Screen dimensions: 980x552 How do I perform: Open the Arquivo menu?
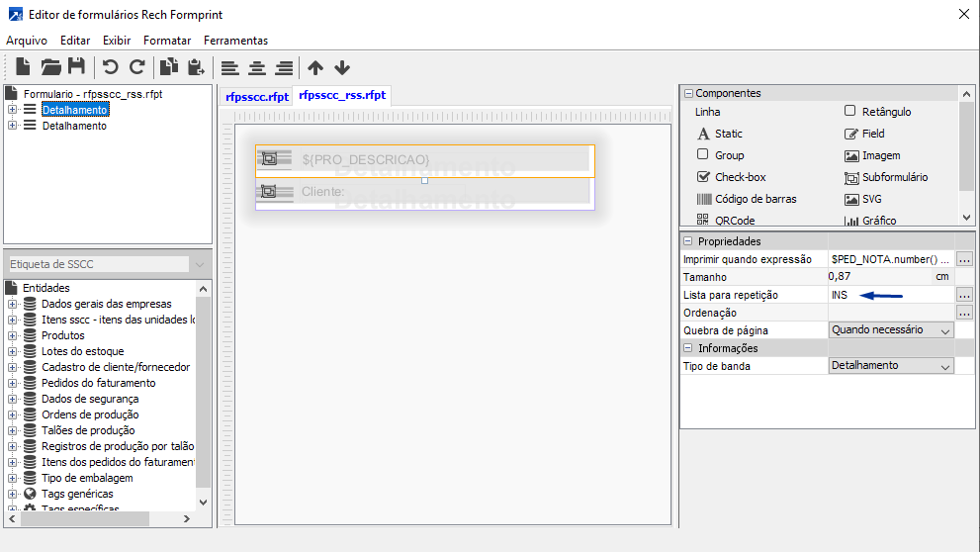(x=27, y=40)
